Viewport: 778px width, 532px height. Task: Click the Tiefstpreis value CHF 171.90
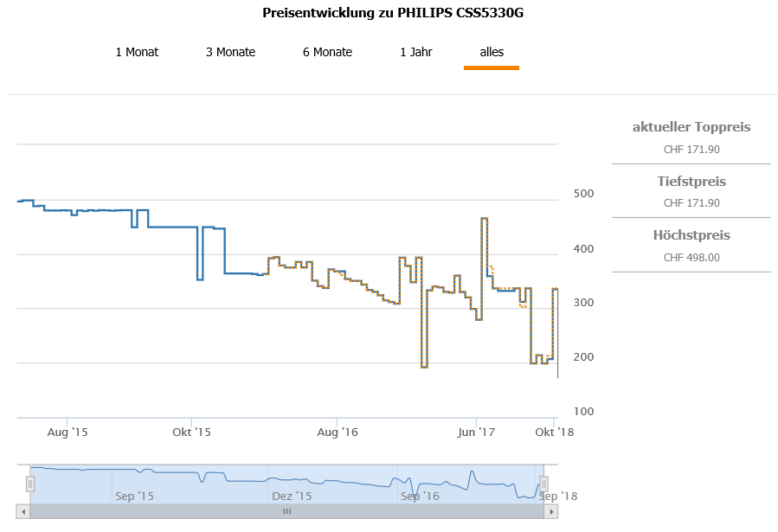click(x=691, y=202)
